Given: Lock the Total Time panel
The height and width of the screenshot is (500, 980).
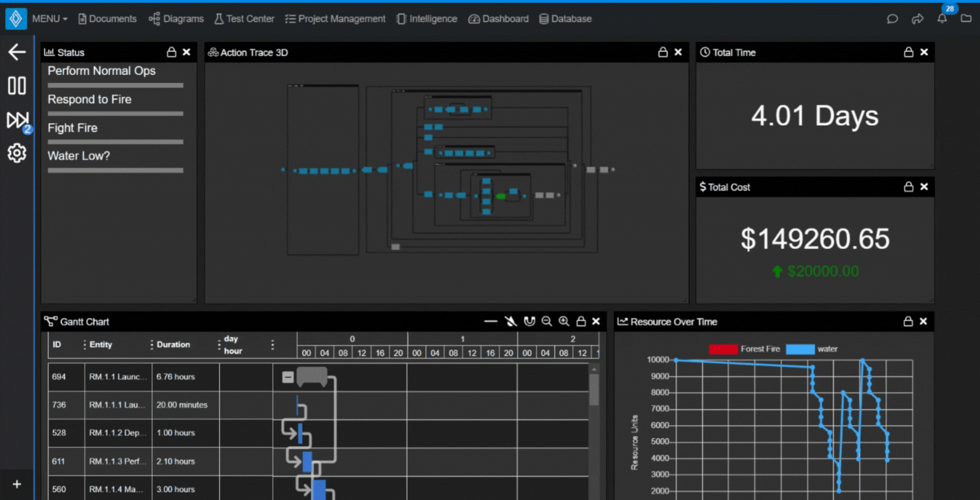Looking at the screenshot, I should coord(908,52).
